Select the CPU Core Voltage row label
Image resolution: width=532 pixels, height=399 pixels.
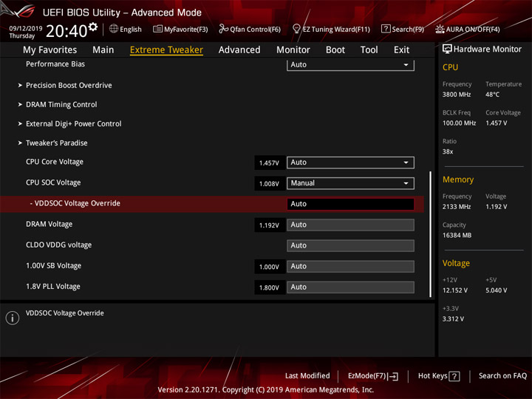point(55,162)
